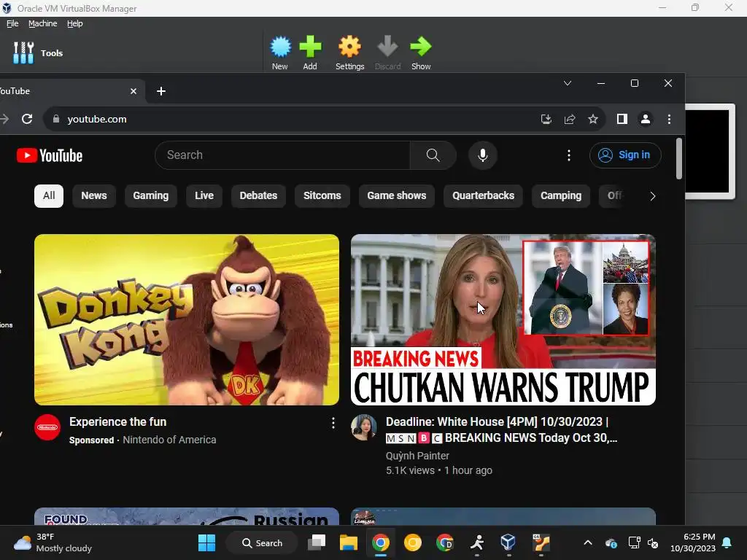Open Chrome side panel icon

point(622,119)
